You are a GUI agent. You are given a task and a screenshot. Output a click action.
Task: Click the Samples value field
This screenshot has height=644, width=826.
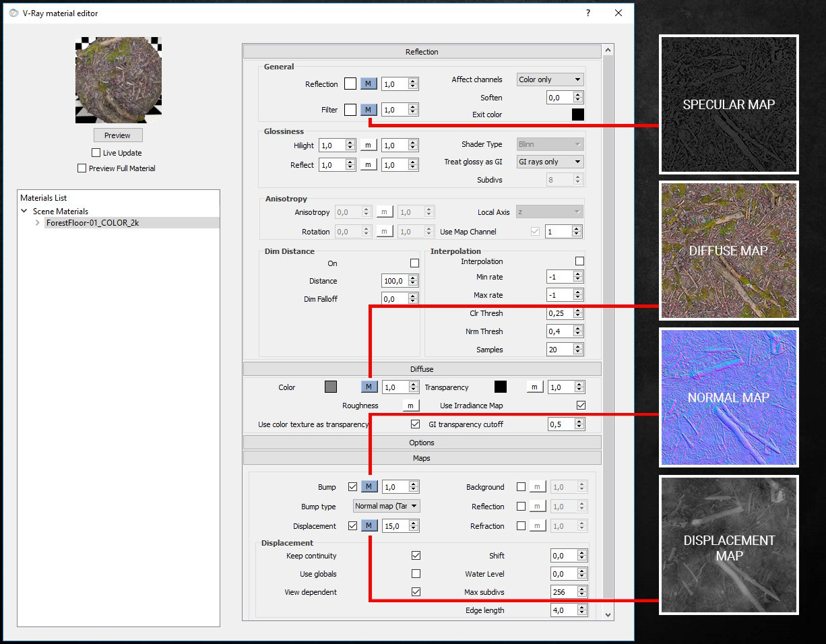559,350
